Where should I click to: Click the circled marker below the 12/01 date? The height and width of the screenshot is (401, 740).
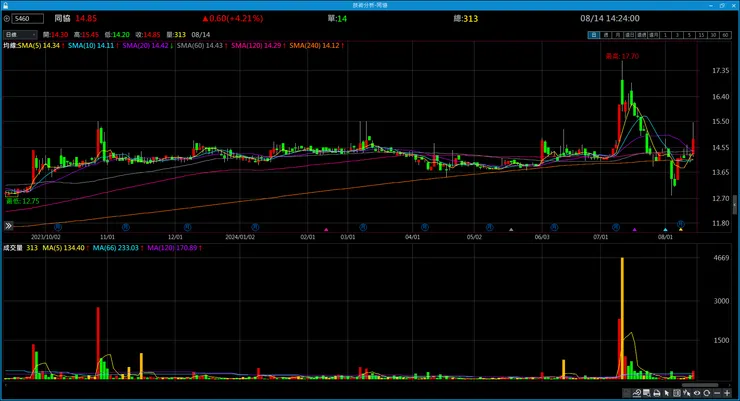[187, 227]
